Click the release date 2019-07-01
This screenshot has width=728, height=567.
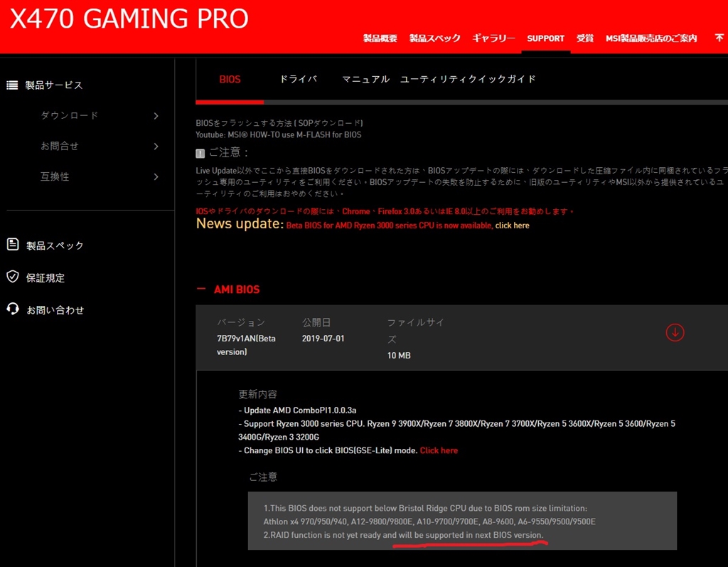pos(323,339)
